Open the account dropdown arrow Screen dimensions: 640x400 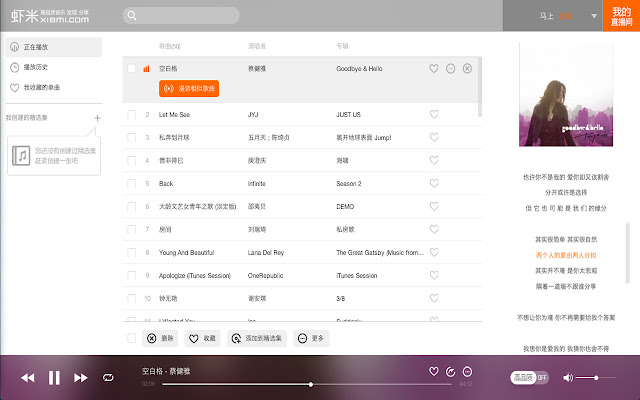point(594,16)
